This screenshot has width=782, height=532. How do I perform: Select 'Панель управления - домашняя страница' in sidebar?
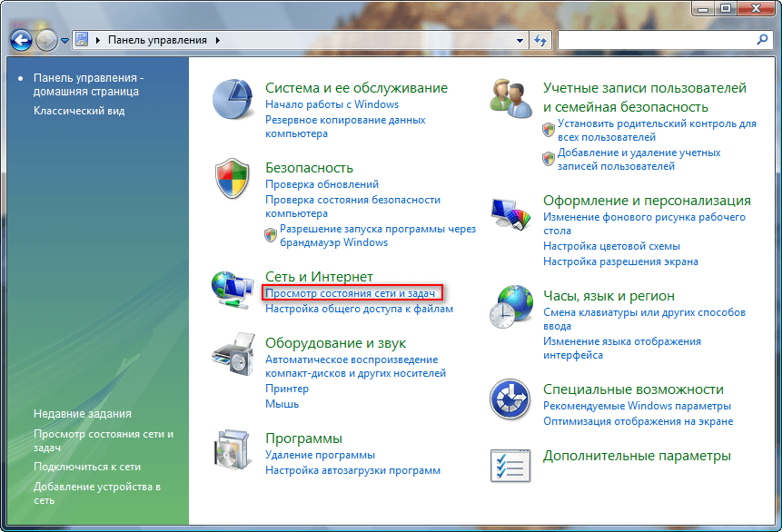tap(88, 84)
